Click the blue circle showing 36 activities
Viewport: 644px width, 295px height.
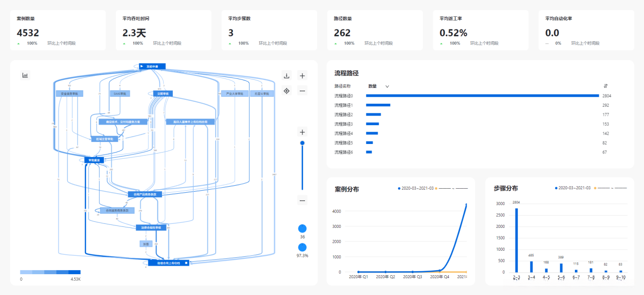tap(302, 229)
